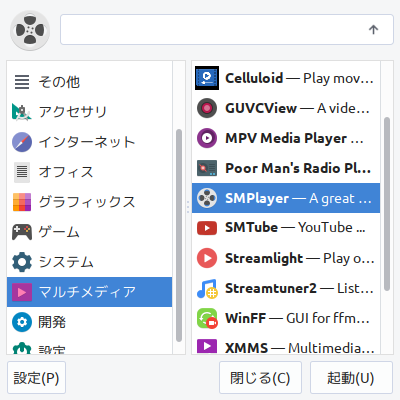Select the Streamlight — Play o... entry
400x400 pixels.
pos(286,258)
